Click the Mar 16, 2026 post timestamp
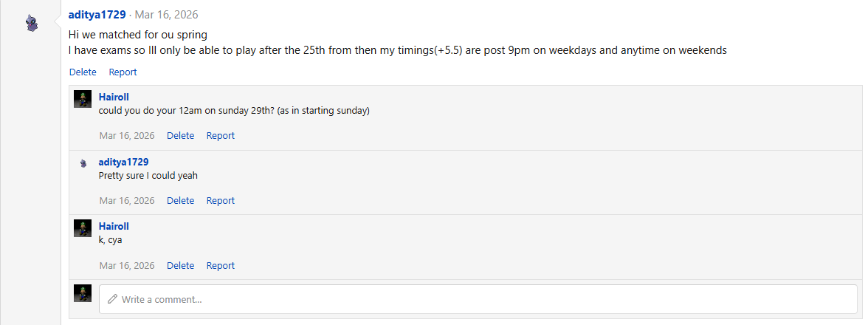 [x=166, y=15]
